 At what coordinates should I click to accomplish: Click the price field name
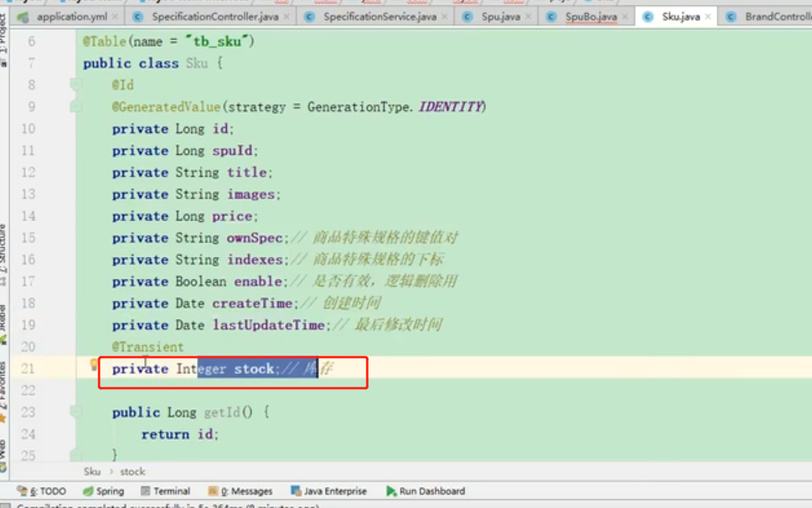tap(233, 216)
